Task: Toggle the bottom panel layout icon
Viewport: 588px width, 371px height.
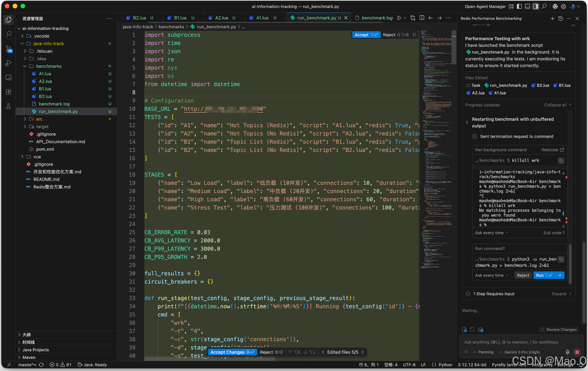Action: point(527,6)
